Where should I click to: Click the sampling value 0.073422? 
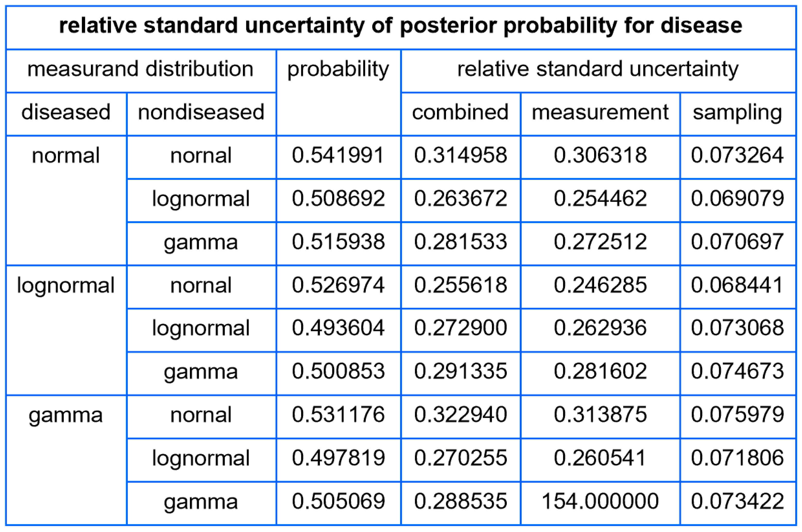pos(738,501)
